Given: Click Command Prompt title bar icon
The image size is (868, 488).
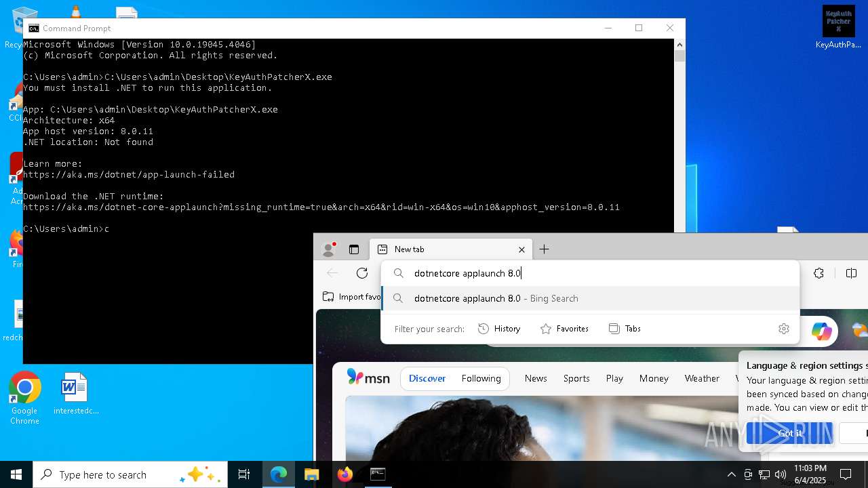Looking at the screenshot, I should [x=33, y=28].
